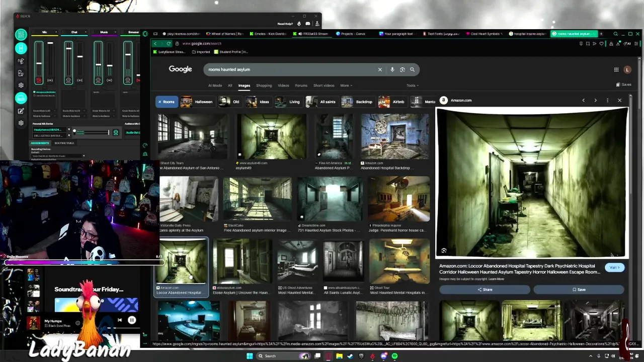The width and height of the screenshot is (644, 362).
Task: Clear the Google search box
Action: (x=380, y=69)
